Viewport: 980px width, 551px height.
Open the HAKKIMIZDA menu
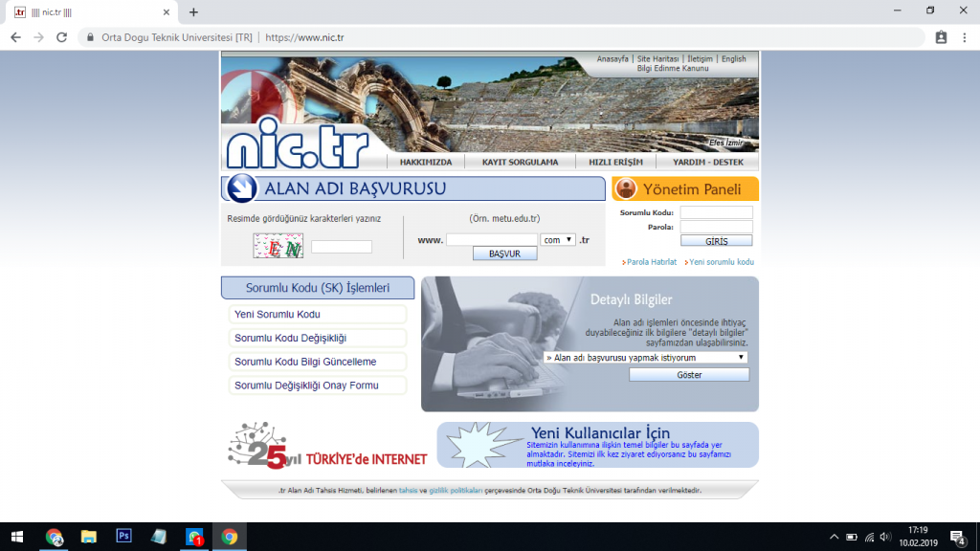tap(425, 163)
